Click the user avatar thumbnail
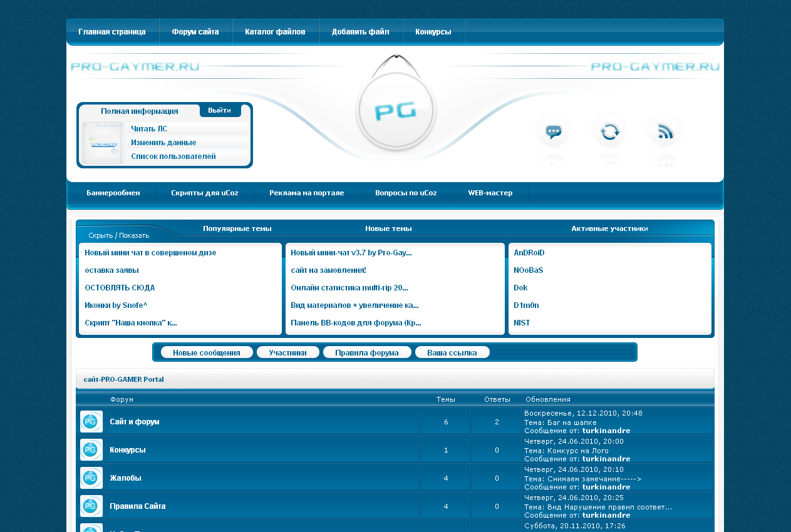This screenshot has height=532, width=791. click(x=103, y=143)
